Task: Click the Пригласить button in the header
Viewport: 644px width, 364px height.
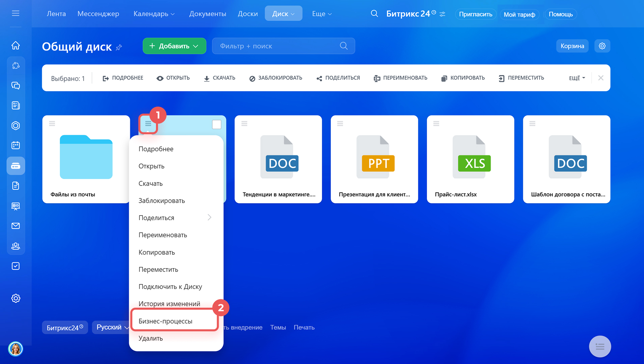Action: point(475,14)
